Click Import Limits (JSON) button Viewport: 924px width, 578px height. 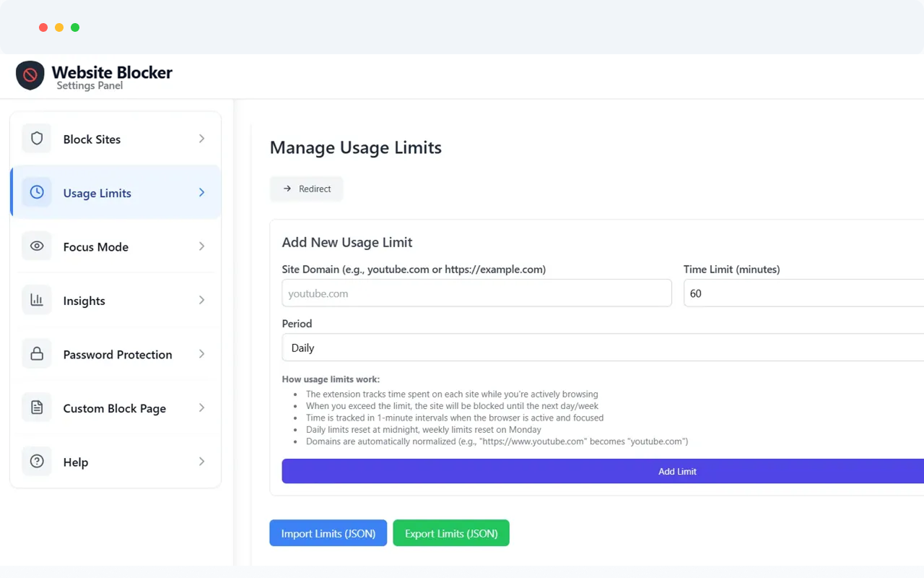coord(328,533)
